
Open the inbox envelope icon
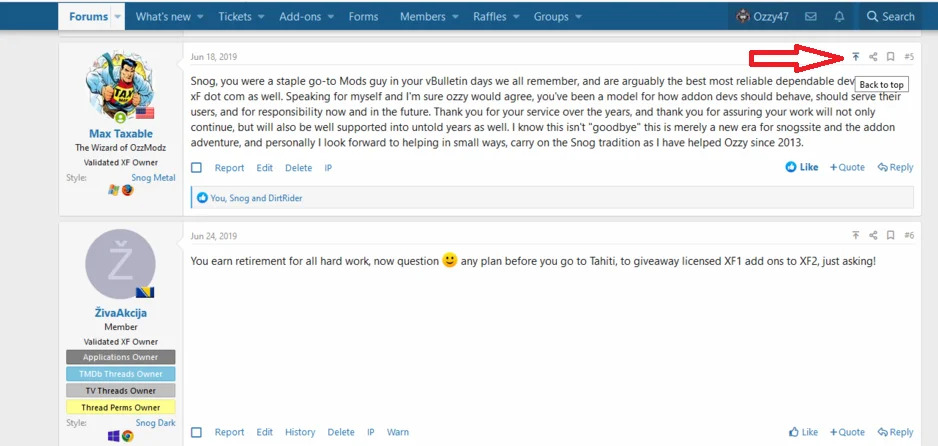[811, 16]
